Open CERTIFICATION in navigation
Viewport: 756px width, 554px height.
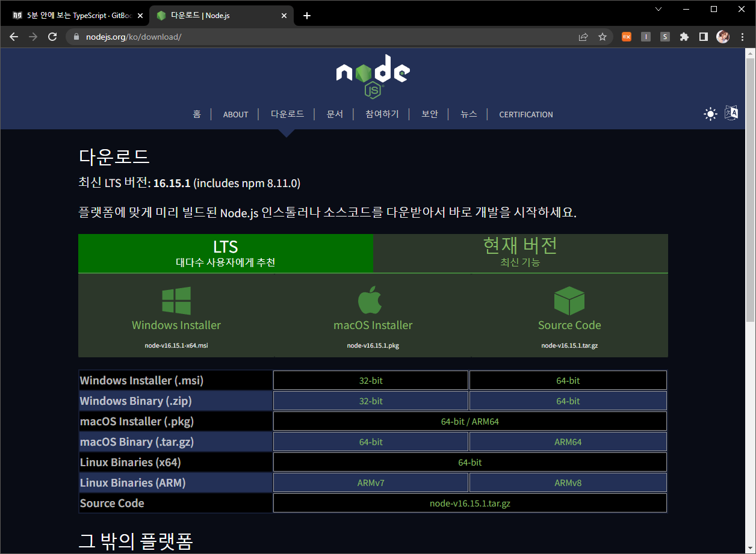click(526, 114)
